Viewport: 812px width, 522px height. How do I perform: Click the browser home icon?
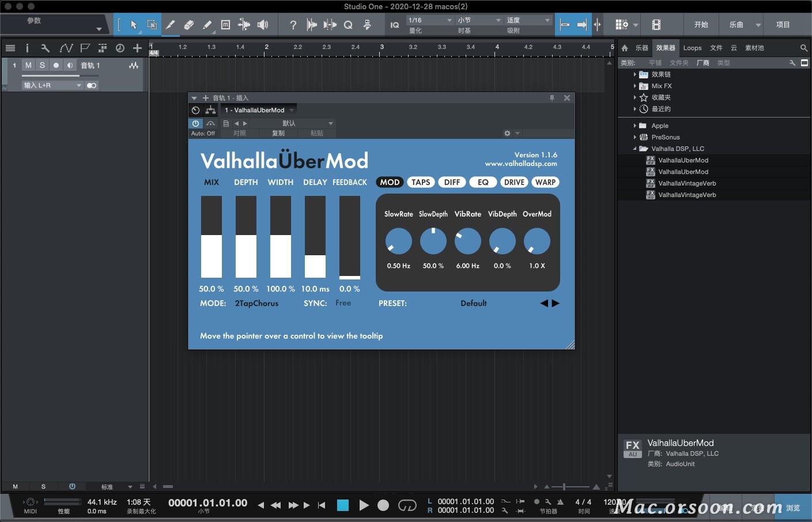click(625, 48)
